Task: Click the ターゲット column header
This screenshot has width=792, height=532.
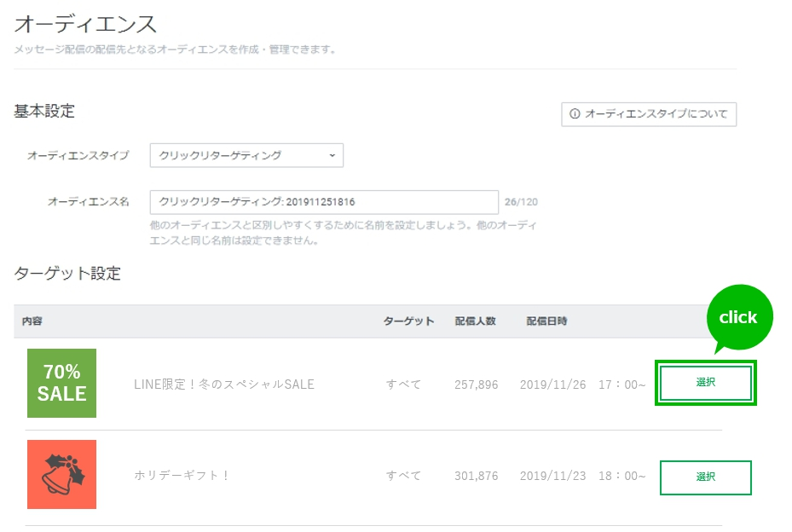Action: (x=405, y=321)
